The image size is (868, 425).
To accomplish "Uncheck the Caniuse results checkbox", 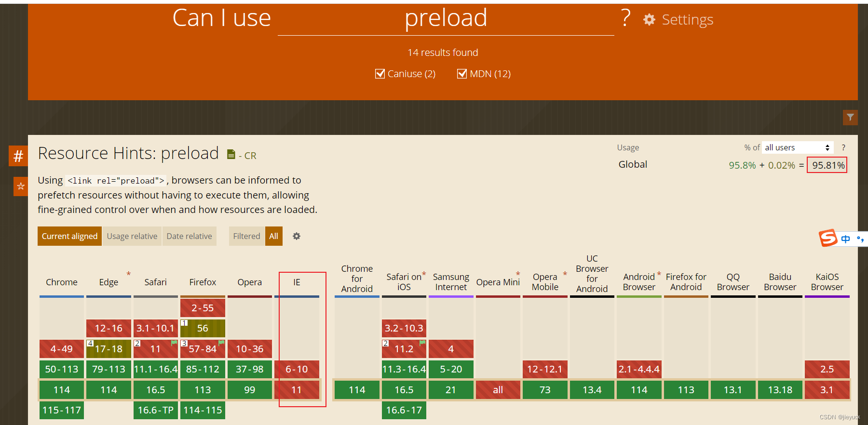I will 380,74.
